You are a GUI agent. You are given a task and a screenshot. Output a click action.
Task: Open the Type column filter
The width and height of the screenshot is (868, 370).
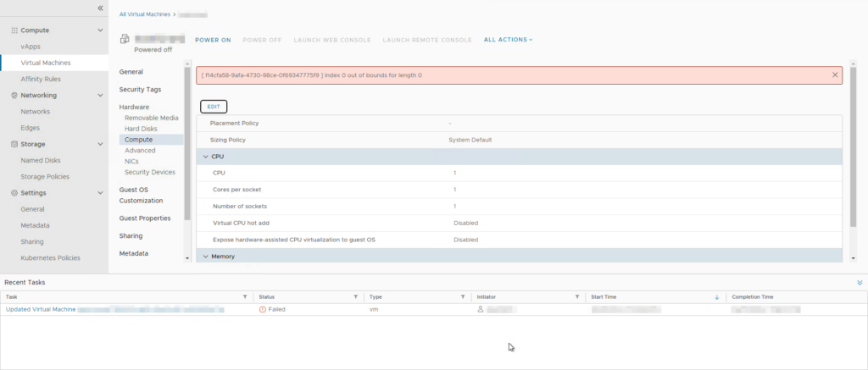(462, 297)
